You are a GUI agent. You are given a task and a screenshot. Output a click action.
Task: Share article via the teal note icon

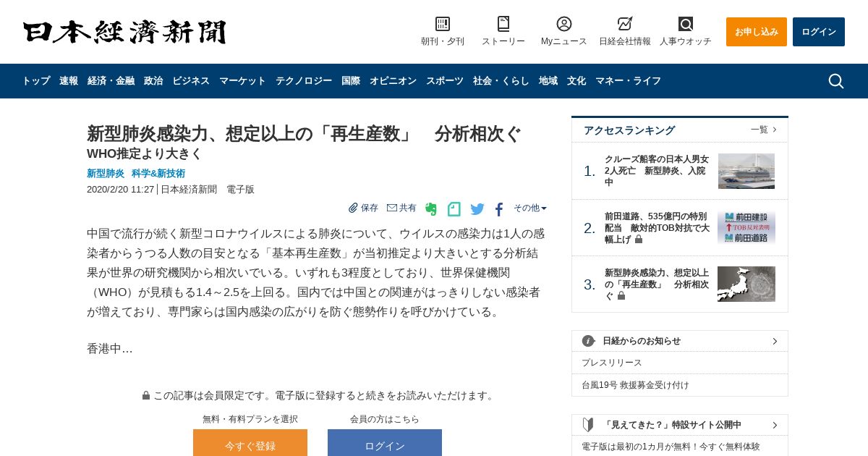454,209
